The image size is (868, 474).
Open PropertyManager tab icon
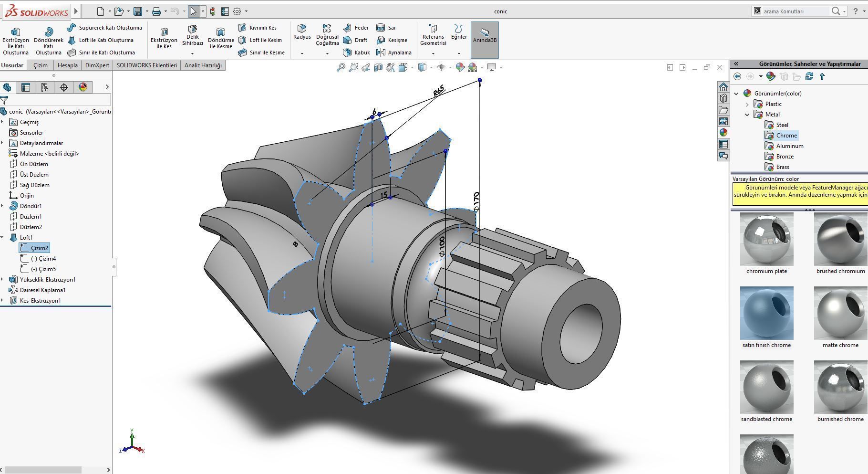(x=26, y=87)
